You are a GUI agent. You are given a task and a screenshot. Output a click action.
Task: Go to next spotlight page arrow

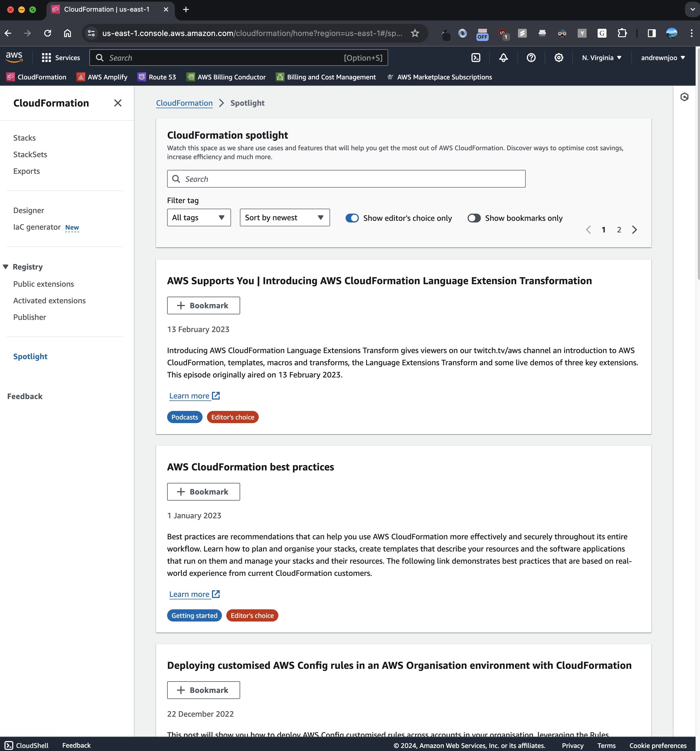[634, 230]
